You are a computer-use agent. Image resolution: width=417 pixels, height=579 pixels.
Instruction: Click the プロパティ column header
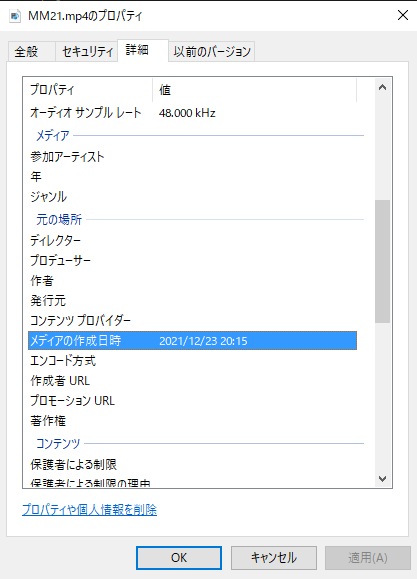point(90,90)
